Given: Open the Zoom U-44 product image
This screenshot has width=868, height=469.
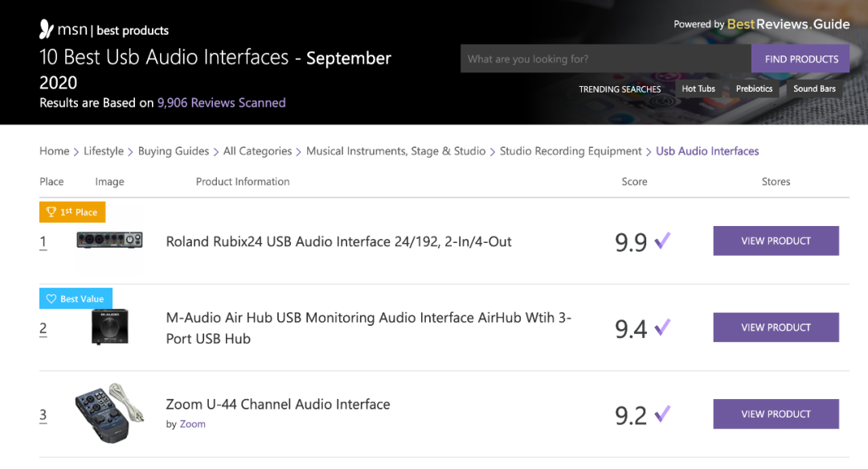Looking at the screenshot, I should tap(109, 413).
